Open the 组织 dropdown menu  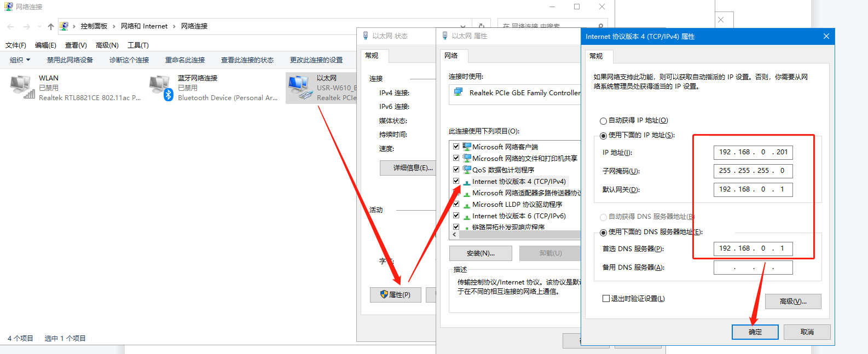click(x=20, y=60)
